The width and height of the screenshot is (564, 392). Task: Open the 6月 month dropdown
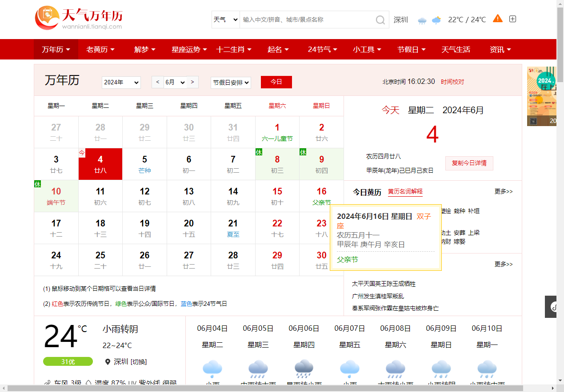[175, 83]
